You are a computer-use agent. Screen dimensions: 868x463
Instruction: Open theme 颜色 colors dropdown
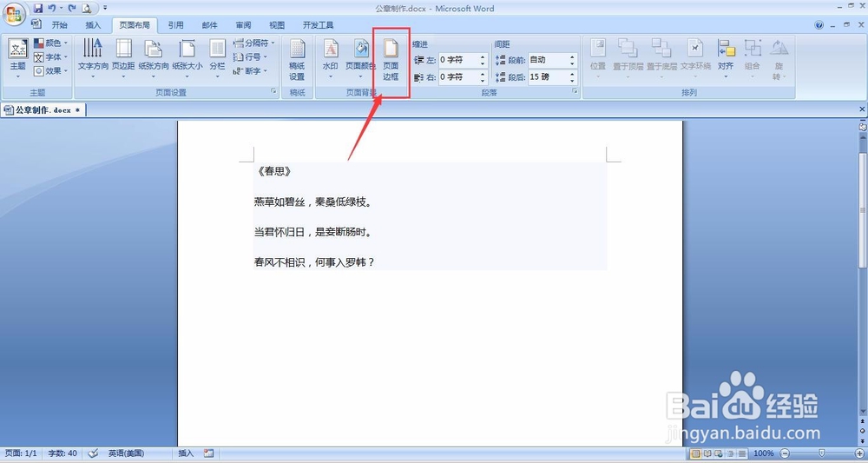(x=50, y=43)
